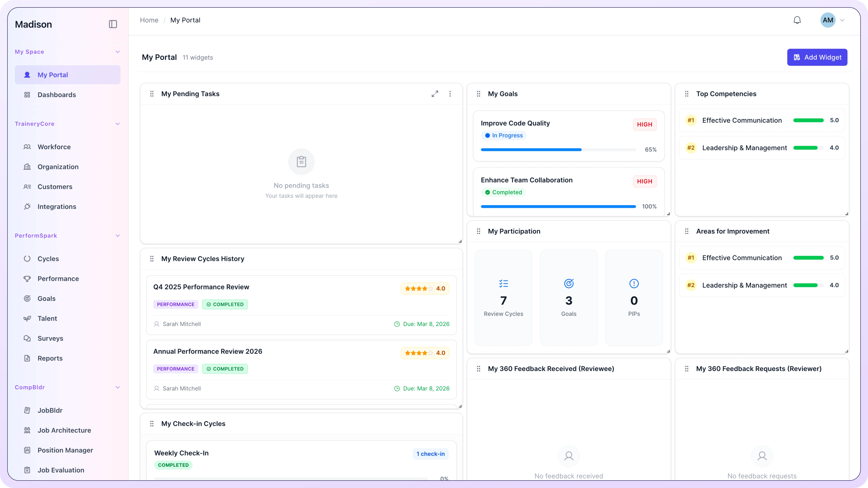Collapse the My Space section
Screen dimensions: 868x488
(118, 52)
